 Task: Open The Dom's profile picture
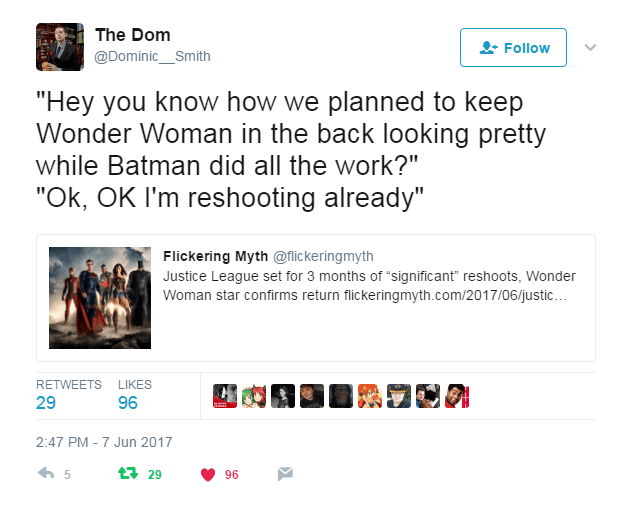58,47
